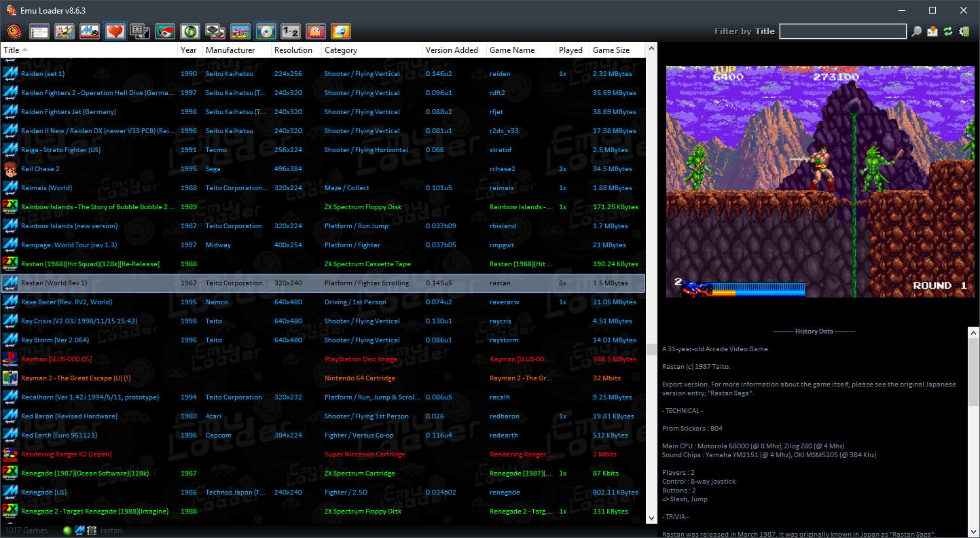Select Rainbow Islands (new version)
The width and height of the screenshot is (980, 538).
point(323,226)
